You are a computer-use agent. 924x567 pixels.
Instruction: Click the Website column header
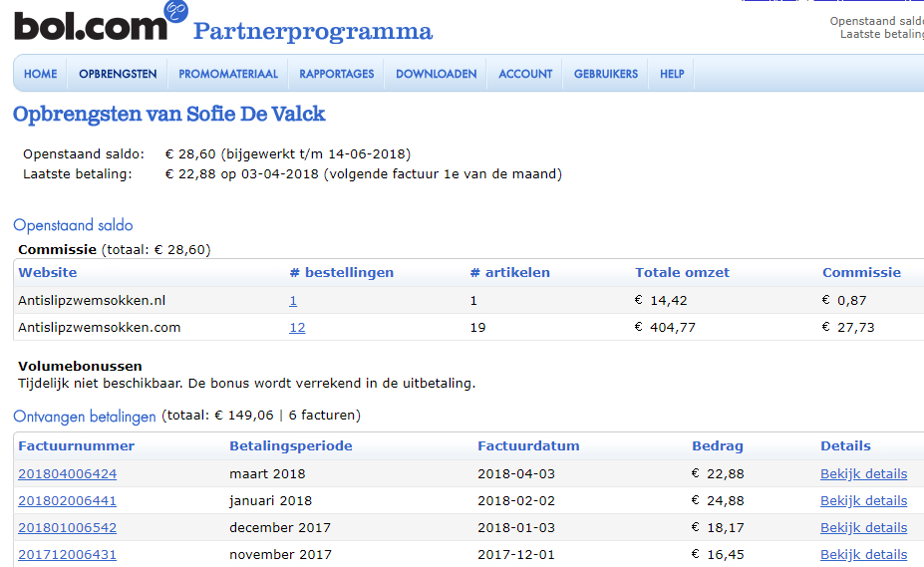48,273
